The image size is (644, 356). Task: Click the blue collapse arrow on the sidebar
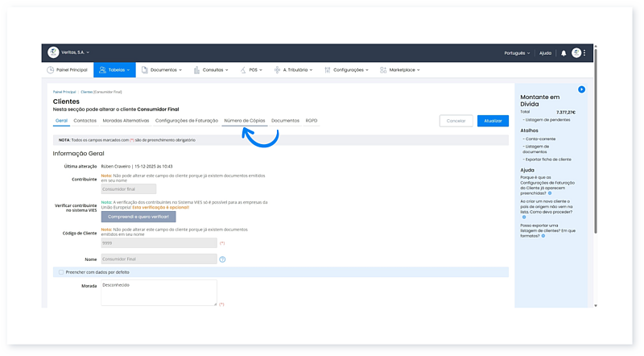[x=581, y=89]
